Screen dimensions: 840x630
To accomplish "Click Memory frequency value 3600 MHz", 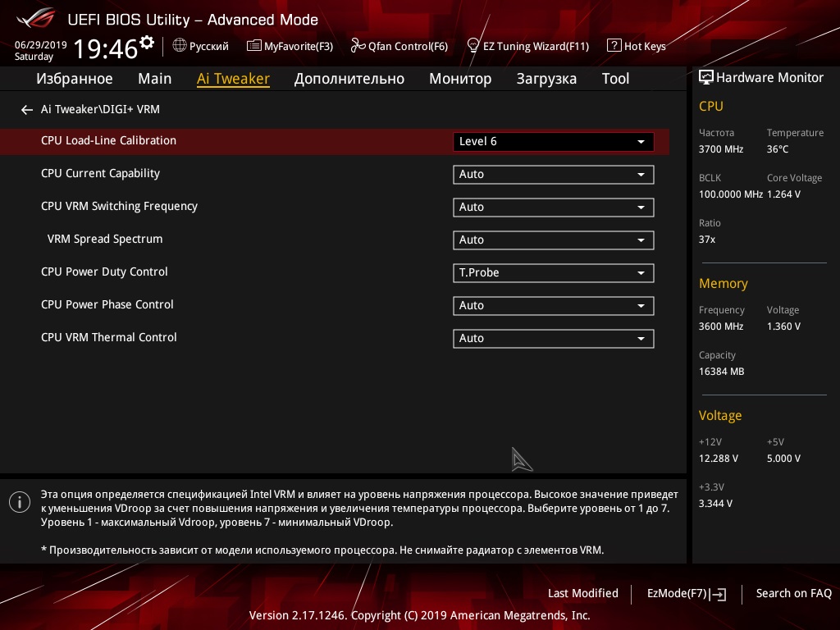I will pos(721,326).
